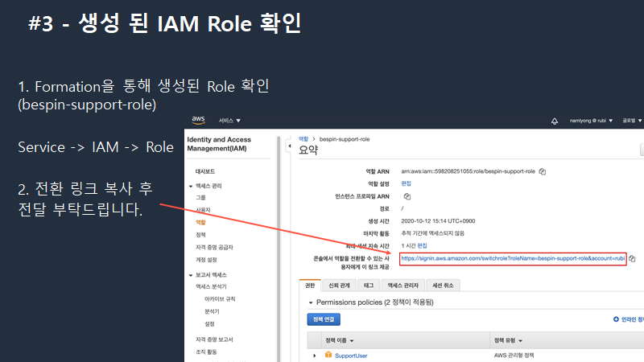Image resolution: width=644 pixels, height=362 pixels.
Task: Sort by 정책 이름 column
Action: 339,340
